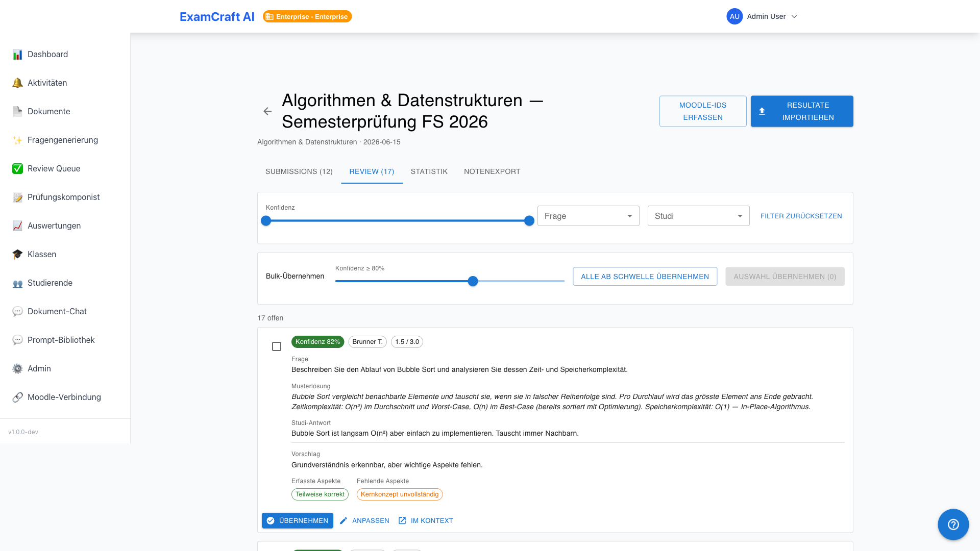Click the Auswertungen trend chart icon
Screen dimensions: 980x551
17,226
